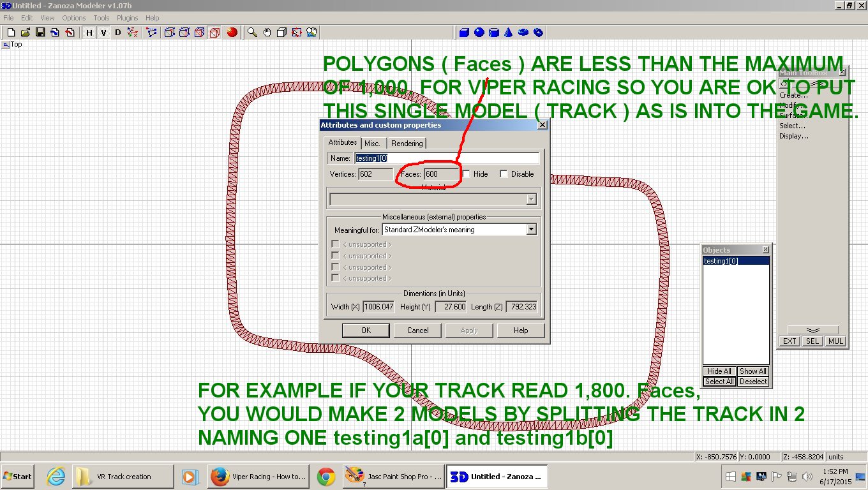The image size is (868, 490).
Task: Click the blue cone primitive icon
Action: click(509, 33)
